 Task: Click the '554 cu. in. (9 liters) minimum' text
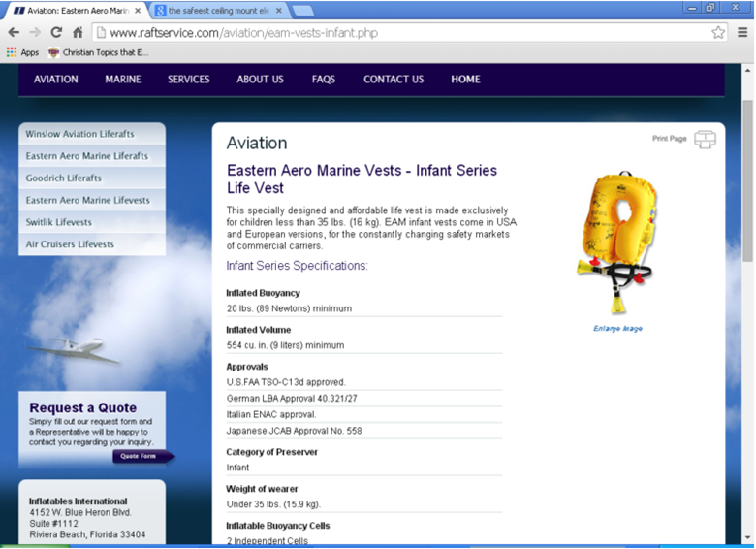285,345
